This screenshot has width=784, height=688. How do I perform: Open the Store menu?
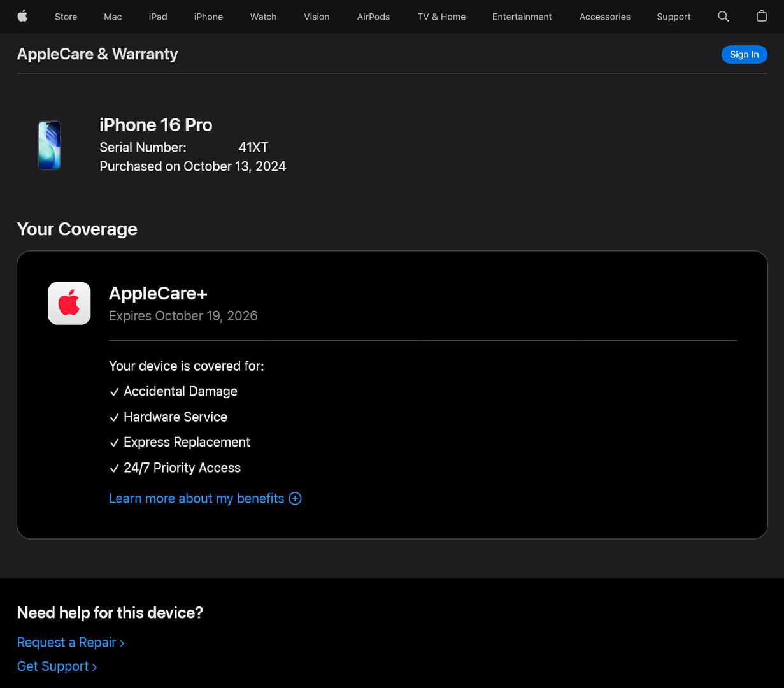[66, 17]
